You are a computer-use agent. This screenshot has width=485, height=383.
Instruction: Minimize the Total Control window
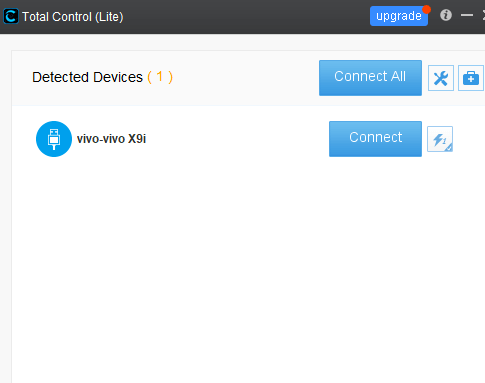click(467, 15)
